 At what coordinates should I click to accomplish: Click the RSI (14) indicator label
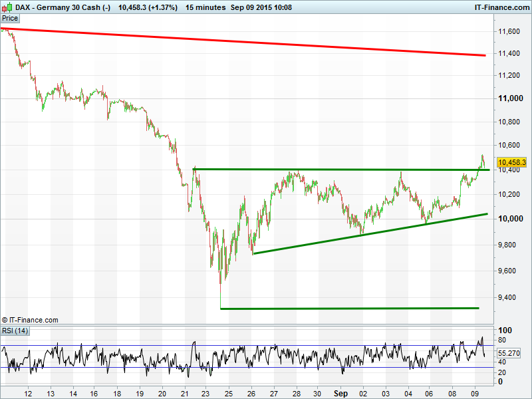coord(15,331)
